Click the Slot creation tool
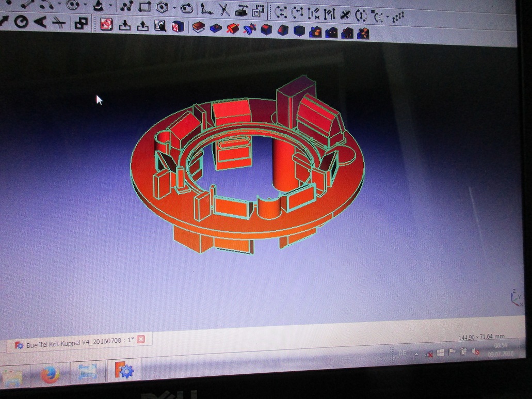The height and width of the screenshot is (399, 532). [188, 8]
